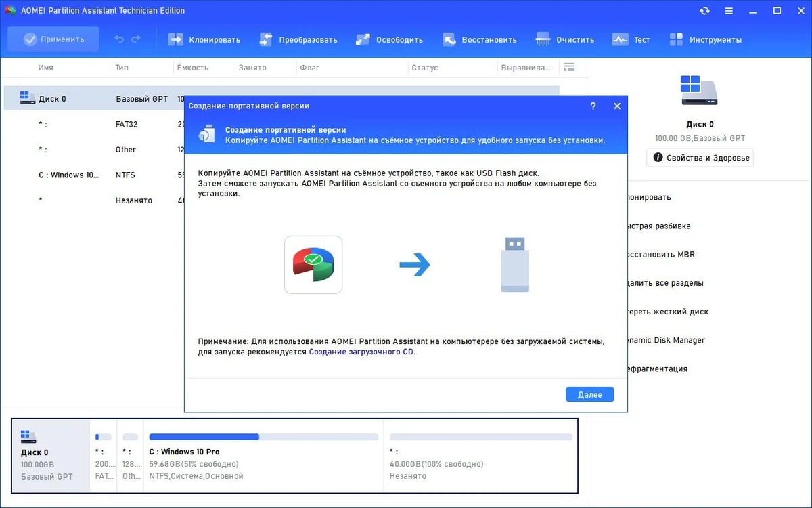Choose Стереть жесткий диск in the side panel

668,312
